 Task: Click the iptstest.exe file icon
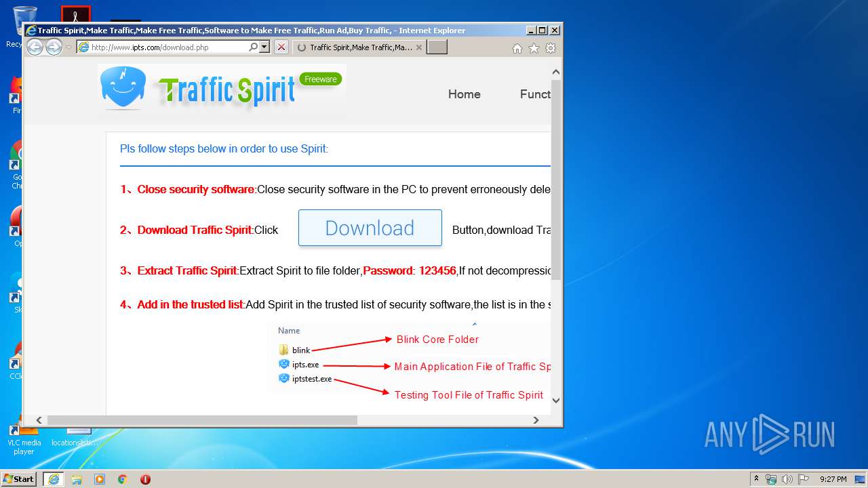tap(284, 378)
